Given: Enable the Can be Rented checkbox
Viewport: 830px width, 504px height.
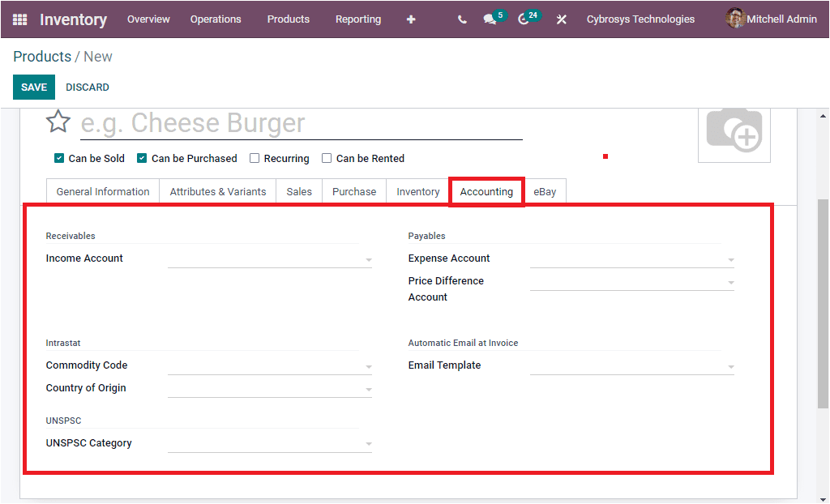Looking at the screenshot, I should click(327, 158).
